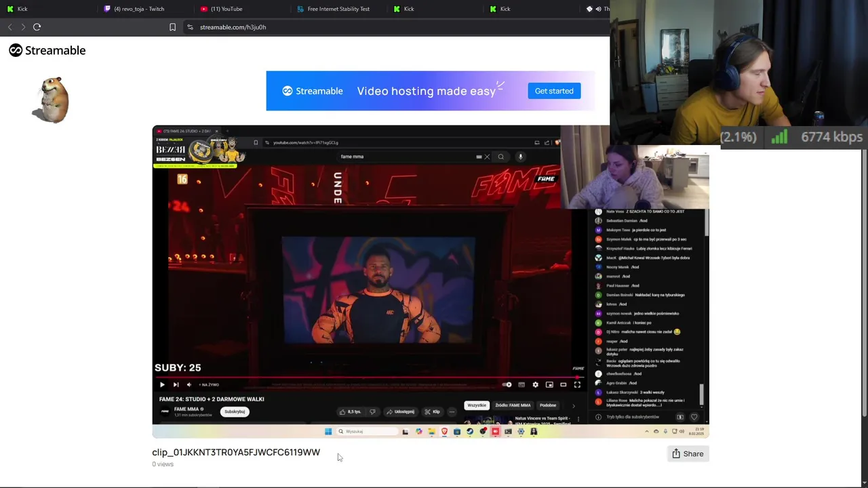Screen dimensions: 868x488
Task: Open the 'Video hosting made easy' banner
Action: pyautogui.click(x=431, y=91)
